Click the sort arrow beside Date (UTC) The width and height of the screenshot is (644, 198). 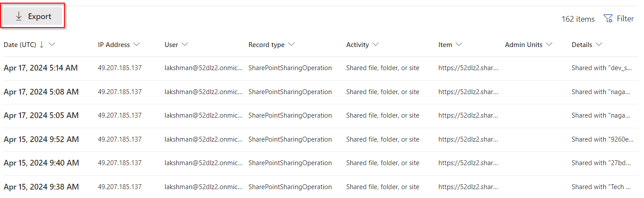click(x=42, y=44)
